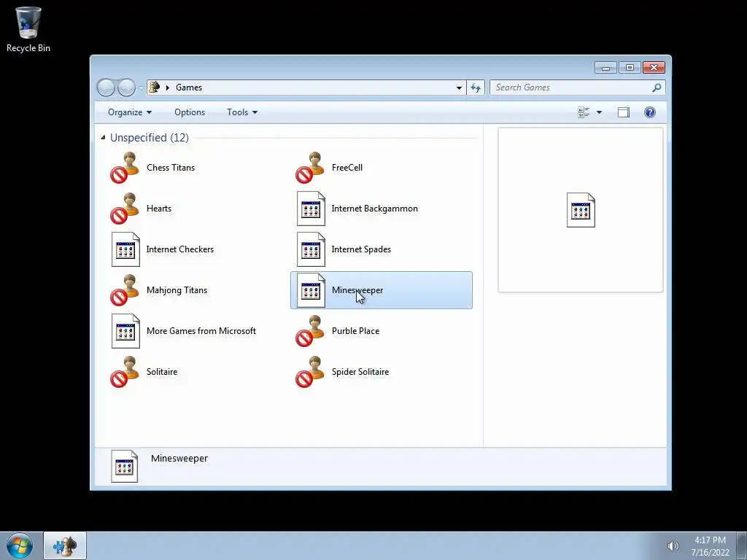This screenshot has height=560, width=747.
Task: Click the Options toolbar button
Action: pyautogui.click(x=190, y=112)
